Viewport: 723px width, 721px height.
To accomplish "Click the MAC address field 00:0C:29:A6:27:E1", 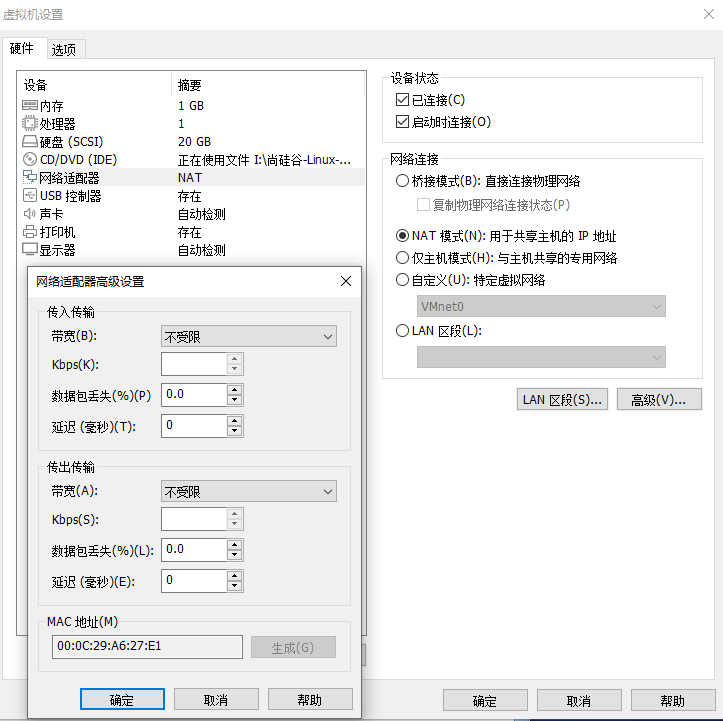I will coord(147,647).
